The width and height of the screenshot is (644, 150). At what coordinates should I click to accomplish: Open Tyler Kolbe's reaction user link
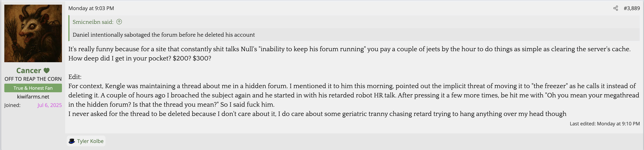coord(90,141)
